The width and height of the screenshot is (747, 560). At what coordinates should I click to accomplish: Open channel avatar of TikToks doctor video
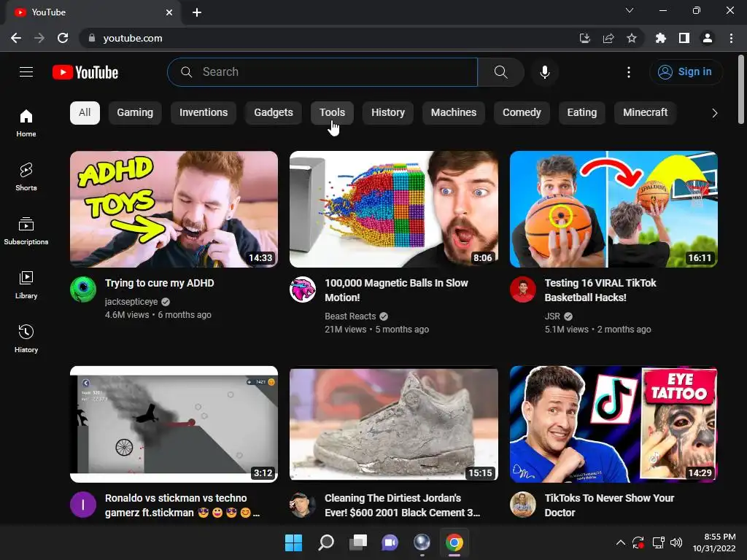(x=522, y=505)
